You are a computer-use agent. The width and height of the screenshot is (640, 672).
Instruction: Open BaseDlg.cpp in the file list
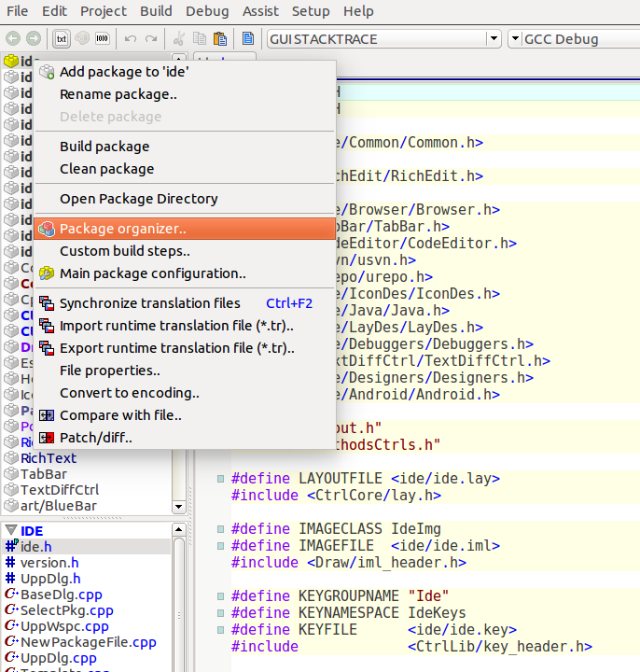coord(62,595)
